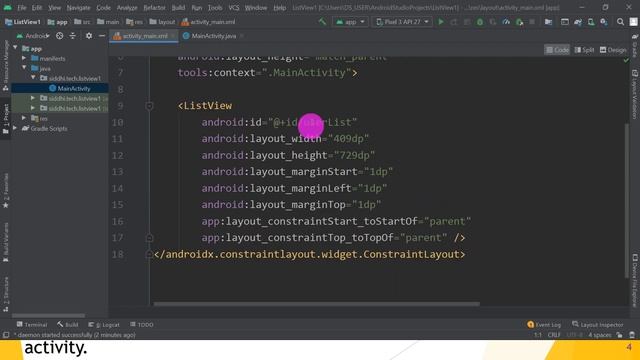Open the TODO tool window

click(141, 324)
